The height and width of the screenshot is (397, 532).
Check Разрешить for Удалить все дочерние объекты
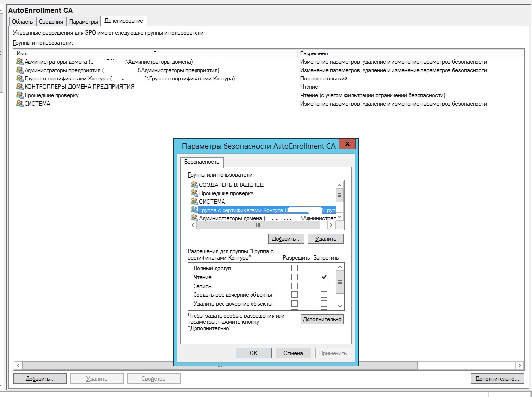pos(295,303)
